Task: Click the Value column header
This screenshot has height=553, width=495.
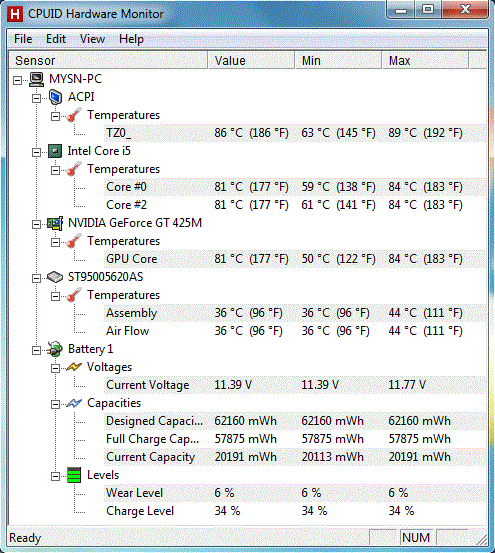Action: point(251,60)
